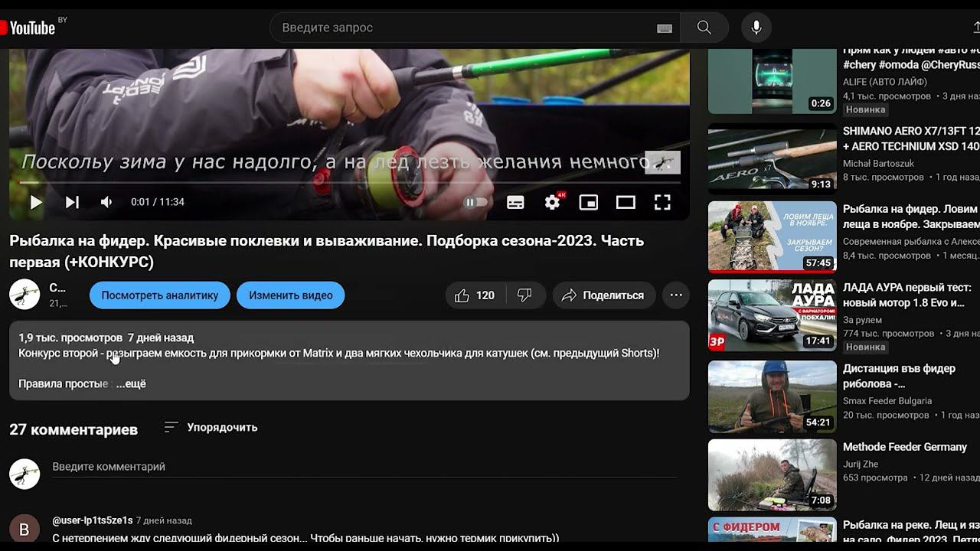Screen dimensions: 980x551
Task: Toggle the autoplay switch
Action: point(475,202)
